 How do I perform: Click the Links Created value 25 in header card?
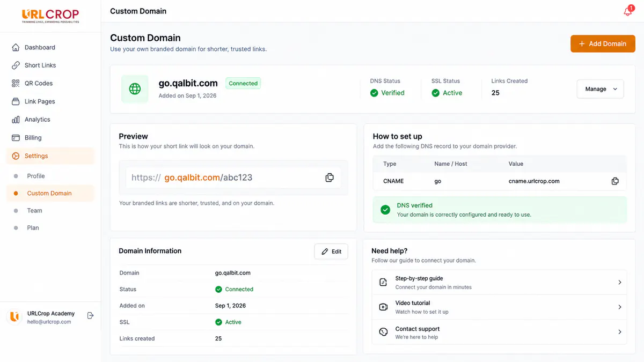pyautogui.click(x=495, y=93)
